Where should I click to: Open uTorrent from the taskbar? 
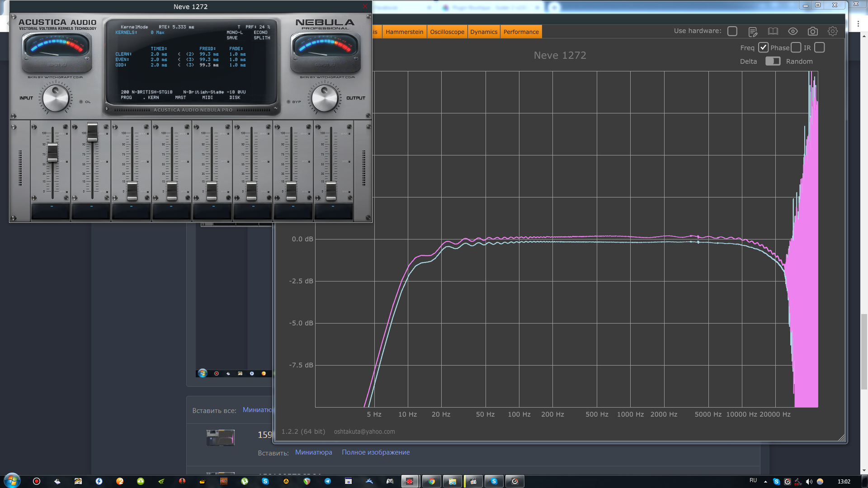[245, 481]
